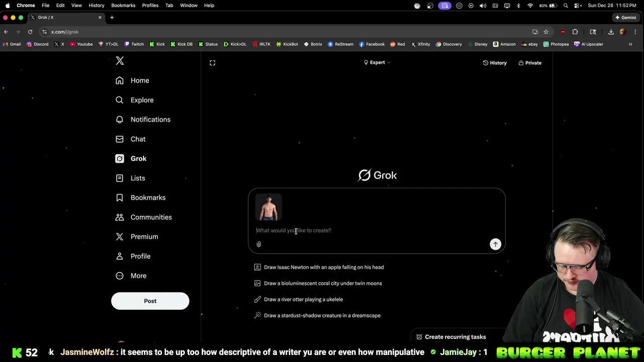Screen dimensions: 644x362
Task: Open the Profiles menu
Action: [x=150, y=6]
